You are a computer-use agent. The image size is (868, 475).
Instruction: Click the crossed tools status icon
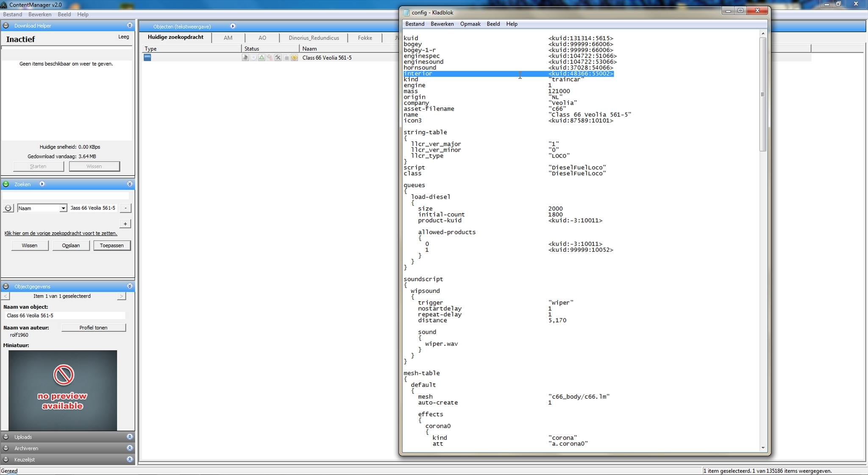(278, 58)
